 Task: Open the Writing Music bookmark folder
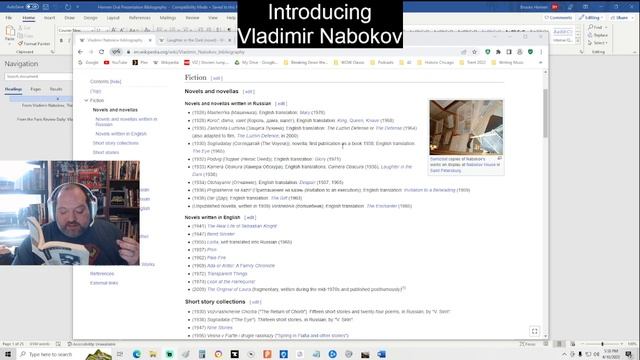507,62
